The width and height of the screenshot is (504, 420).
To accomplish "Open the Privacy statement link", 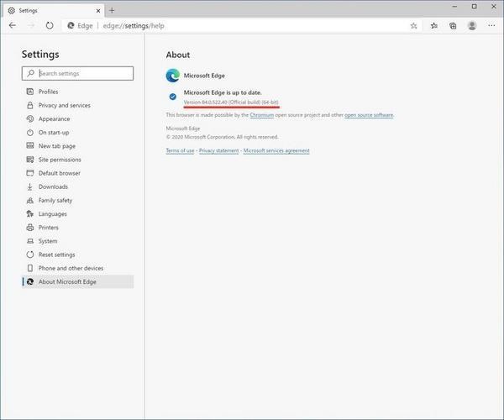I will pos(219,150).
